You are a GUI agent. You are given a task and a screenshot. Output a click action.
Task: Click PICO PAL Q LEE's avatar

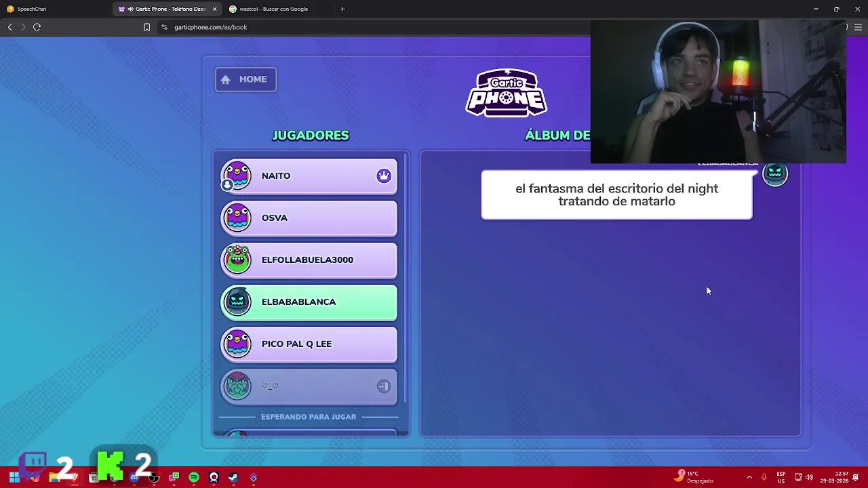[237, 344]
